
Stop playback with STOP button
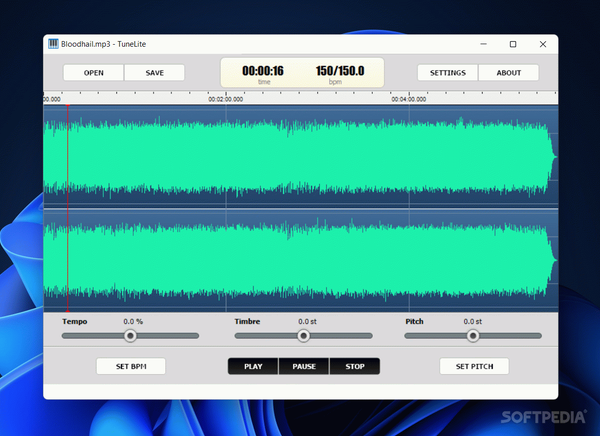pos(355,366)
